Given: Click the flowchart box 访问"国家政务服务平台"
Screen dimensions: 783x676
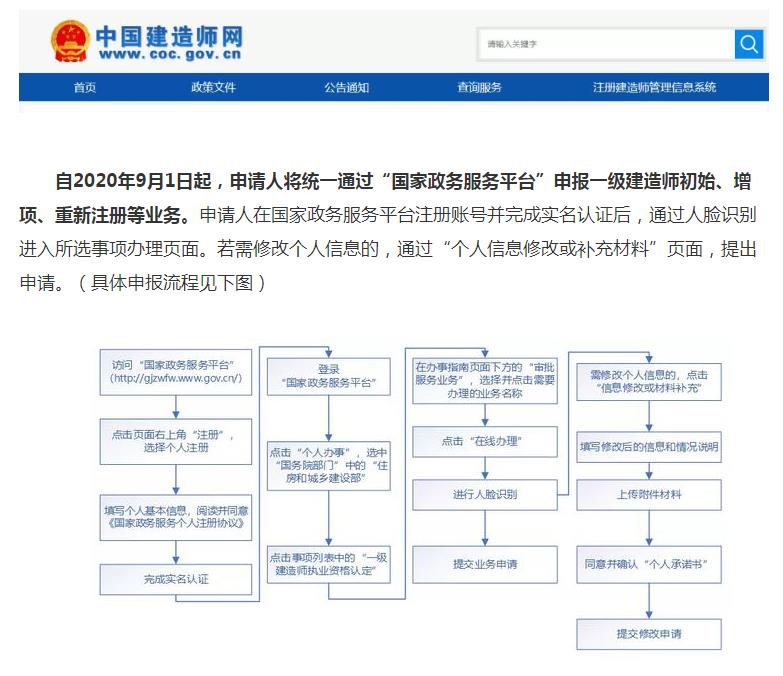Looking at the screenshot, I should (176, 372).
